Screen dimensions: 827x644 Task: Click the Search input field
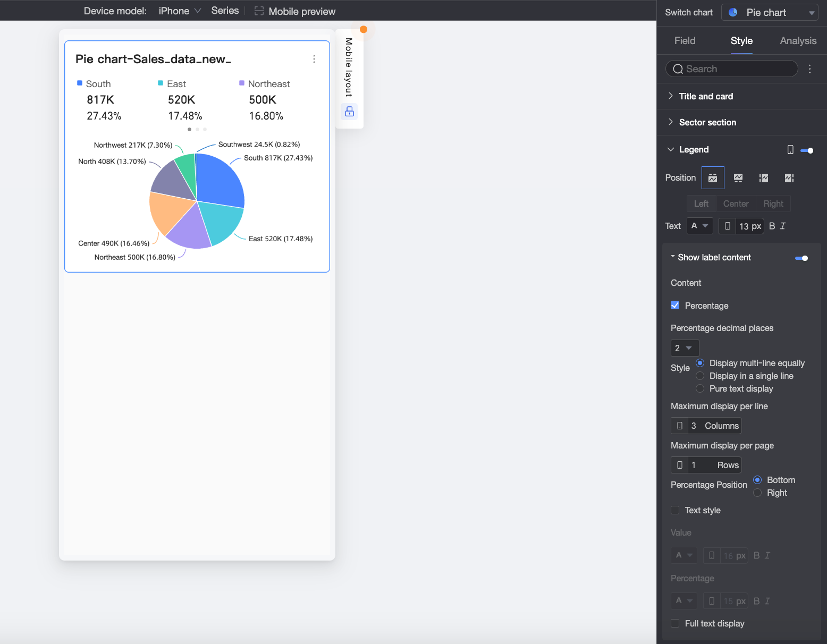731,69
